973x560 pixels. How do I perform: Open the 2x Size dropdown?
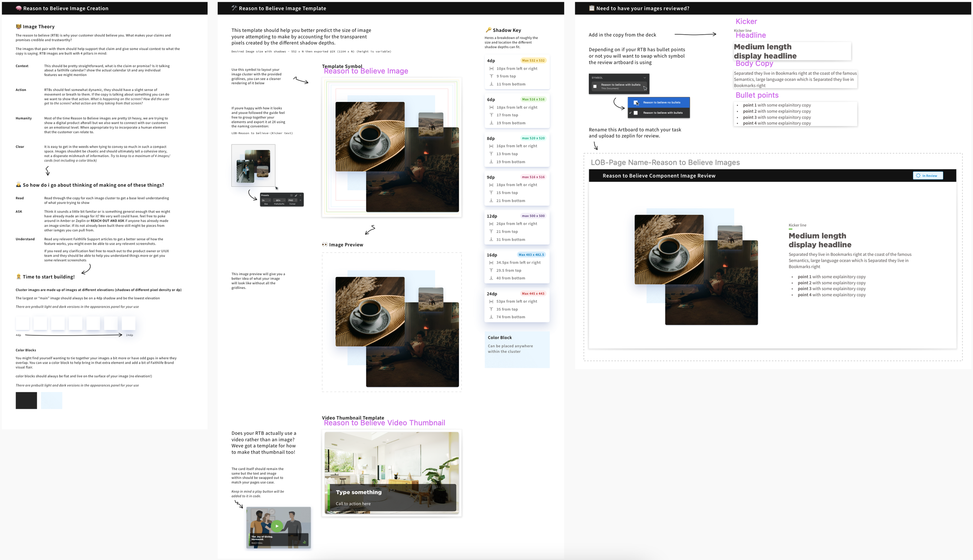(x=266, y=200)
